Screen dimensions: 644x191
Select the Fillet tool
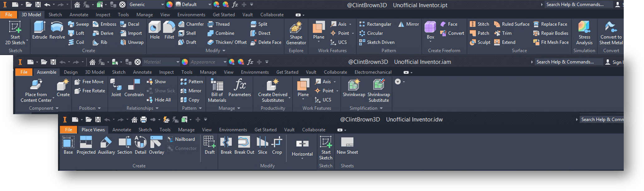tap(169, 30)
